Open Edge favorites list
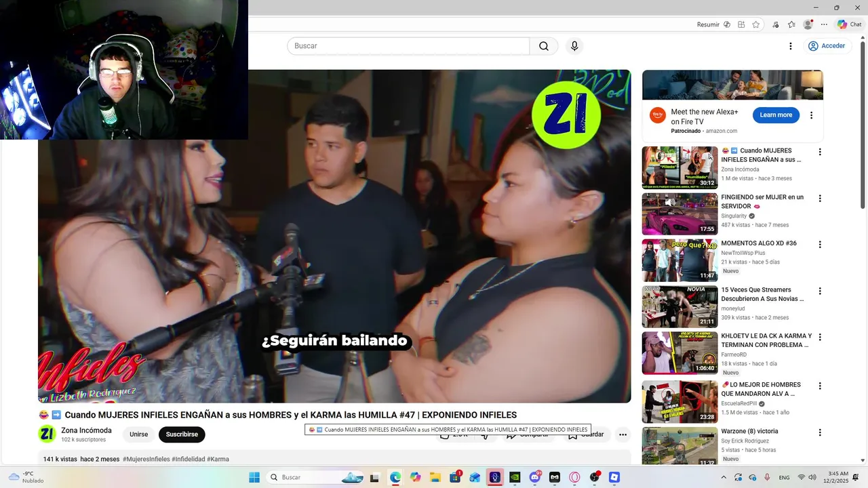The height and width of the screenshot is (488, 868). 791,24
